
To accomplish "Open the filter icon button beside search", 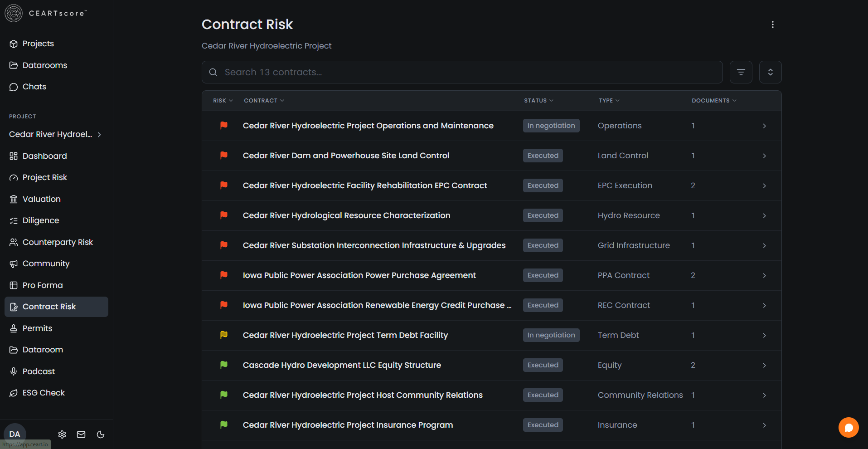I will click(x=741, y=72).
